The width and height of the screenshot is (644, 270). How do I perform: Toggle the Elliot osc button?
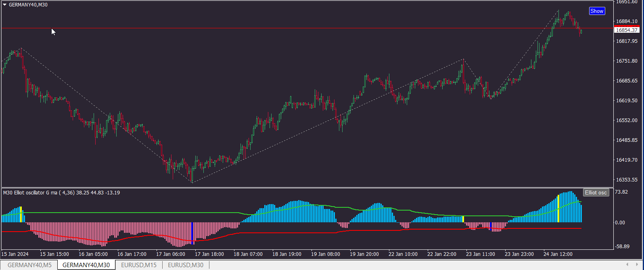pos(596,193)
